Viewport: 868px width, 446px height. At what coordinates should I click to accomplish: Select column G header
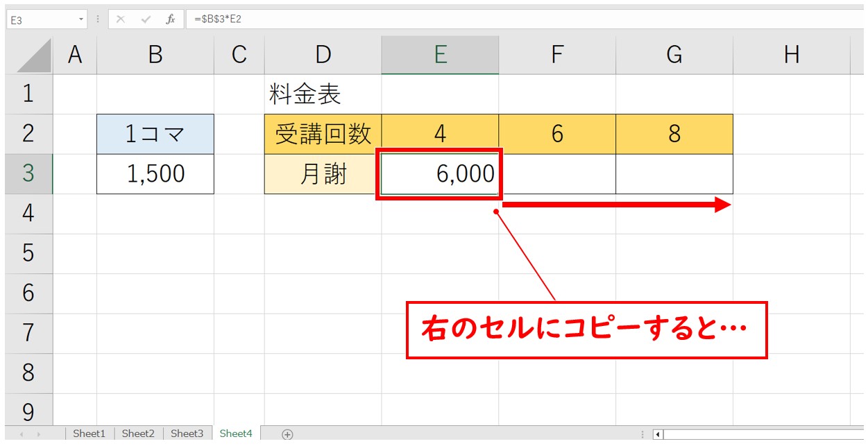click(674, 55)
